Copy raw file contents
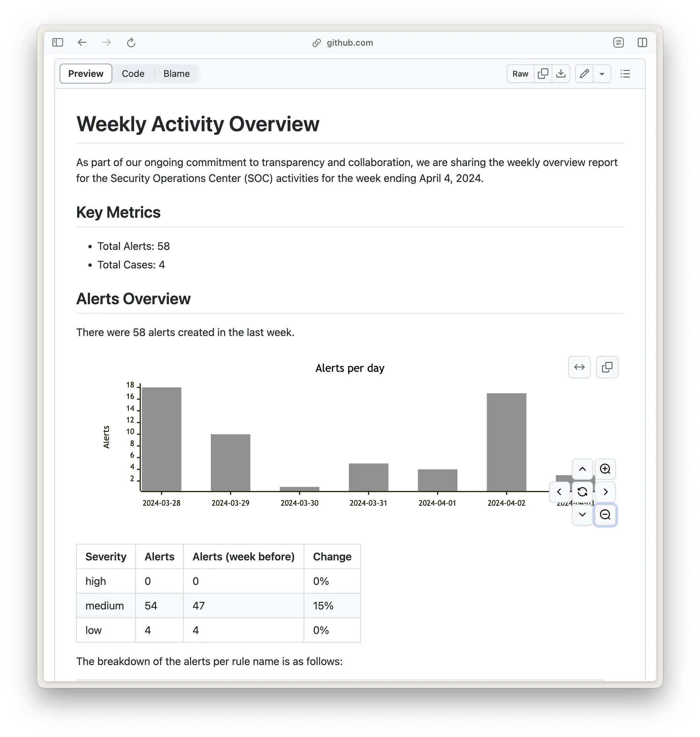This screenshot has width=700, height=737. 542,74
